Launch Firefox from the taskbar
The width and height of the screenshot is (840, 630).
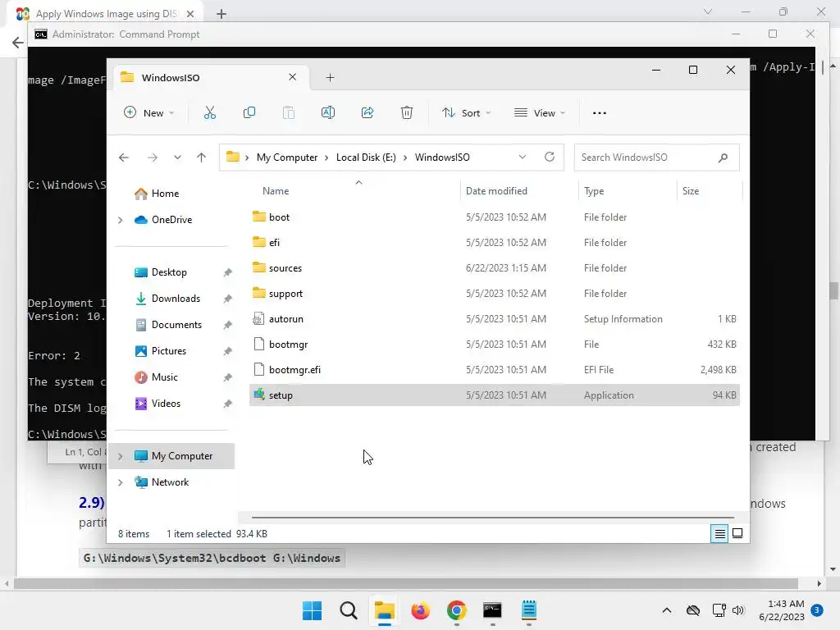[x=421, y=610]
